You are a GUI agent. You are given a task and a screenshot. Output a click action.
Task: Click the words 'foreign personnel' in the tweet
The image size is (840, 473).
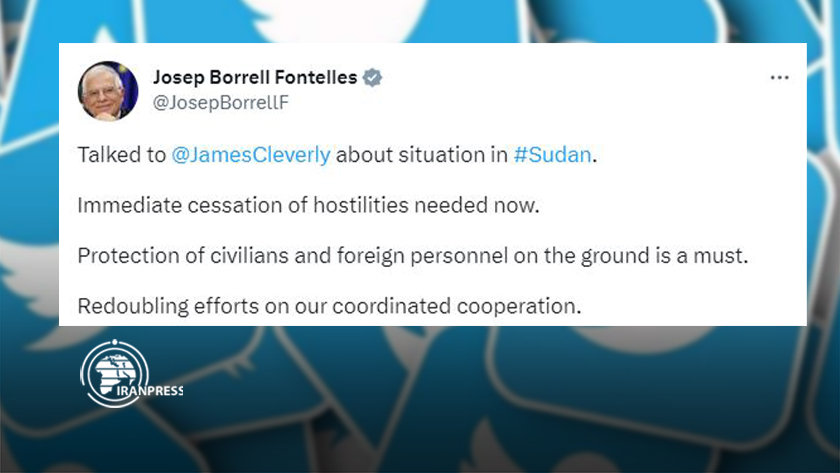pos(422,256)
